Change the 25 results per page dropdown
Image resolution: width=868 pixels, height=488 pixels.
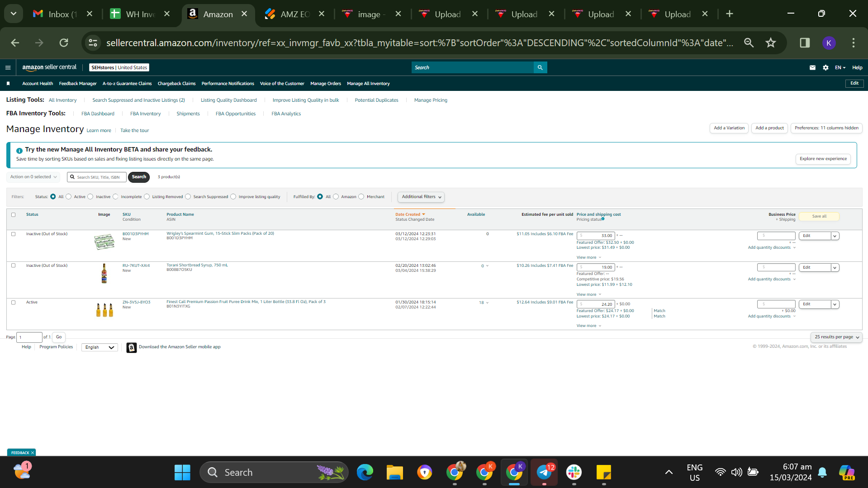836,337
